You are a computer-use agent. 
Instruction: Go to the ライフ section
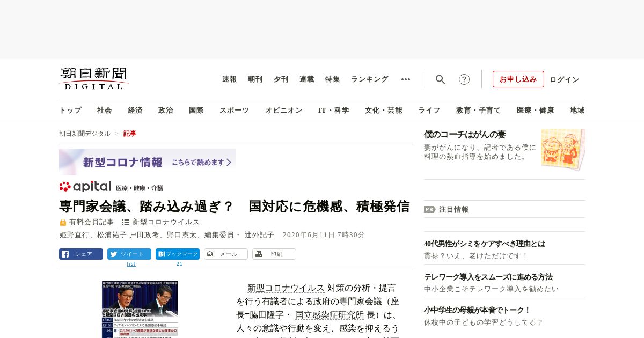tap(429, 110)
